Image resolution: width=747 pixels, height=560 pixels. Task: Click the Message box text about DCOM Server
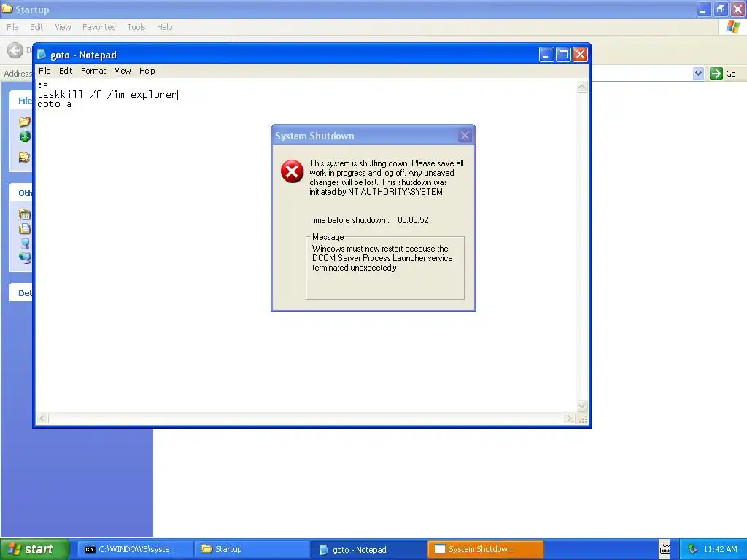[x=382, y=258]
